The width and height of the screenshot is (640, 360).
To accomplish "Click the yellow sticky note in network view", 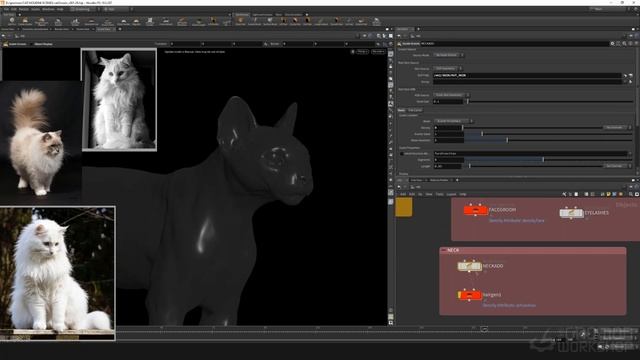I will [x=404, y=207].
